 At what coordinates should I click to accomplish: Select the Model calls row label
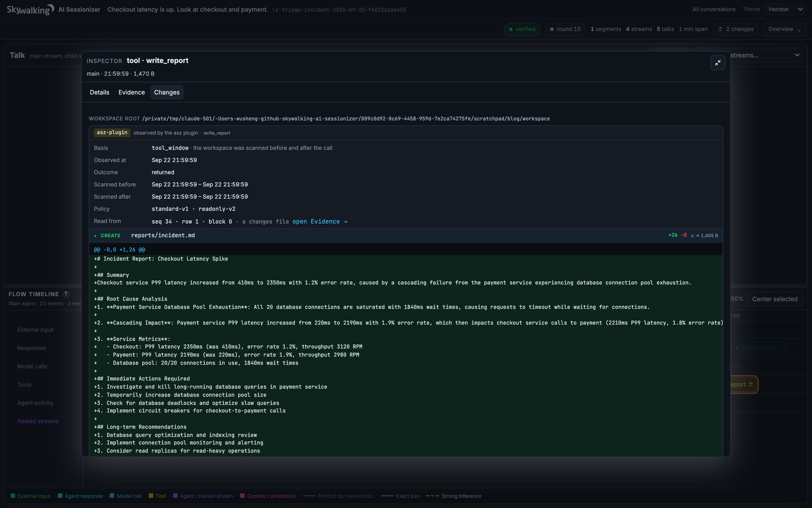pyautogui.click(x=32, y=367)
